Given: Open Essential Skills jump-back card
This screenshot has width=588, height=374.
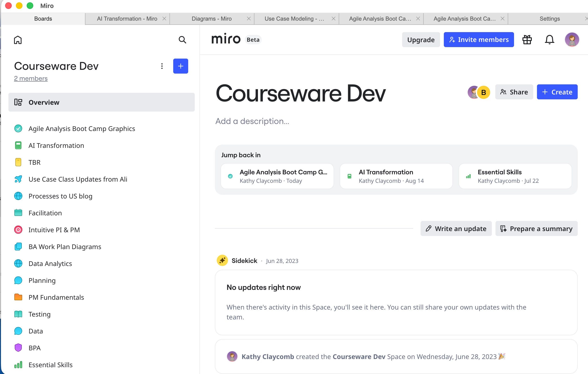Looking at the screenshot, I should pos(515,176).
